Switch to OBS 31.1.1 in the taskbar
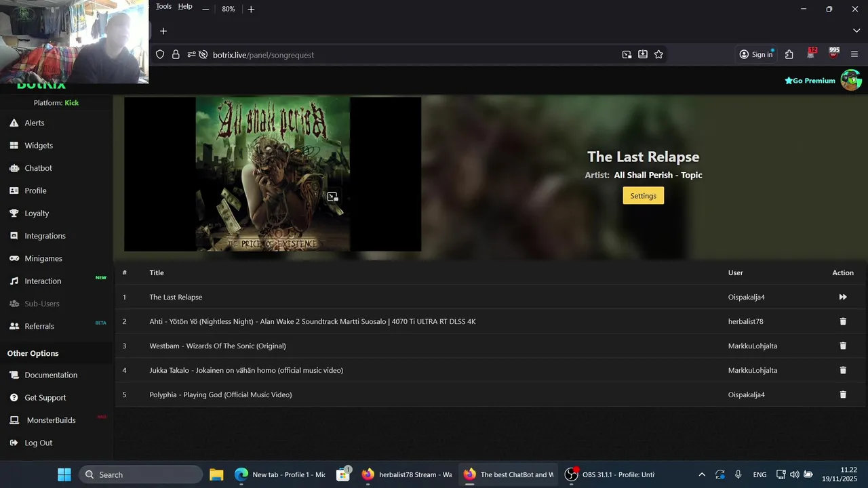 610,474
